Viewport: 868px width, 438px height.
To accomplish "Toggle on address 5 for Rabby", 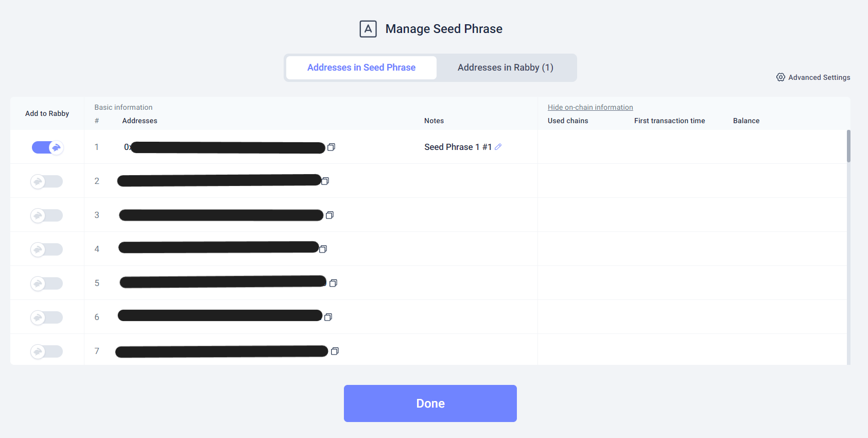I will [x=46, y=283].
